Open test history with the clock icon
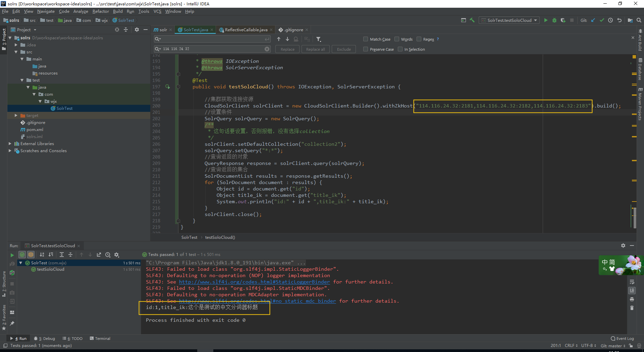This screenshot has width=644, height=352. [108, 255]
